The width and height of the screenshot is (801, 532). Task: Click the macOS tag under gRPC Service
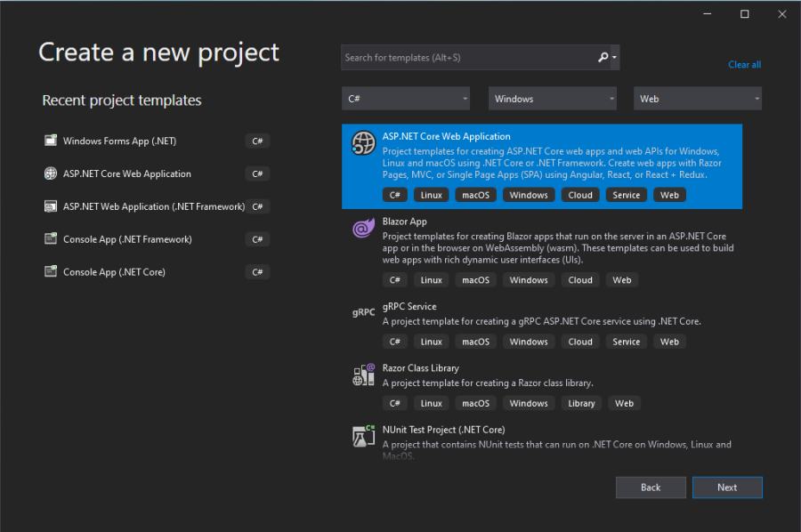click(x=475, y=342)
